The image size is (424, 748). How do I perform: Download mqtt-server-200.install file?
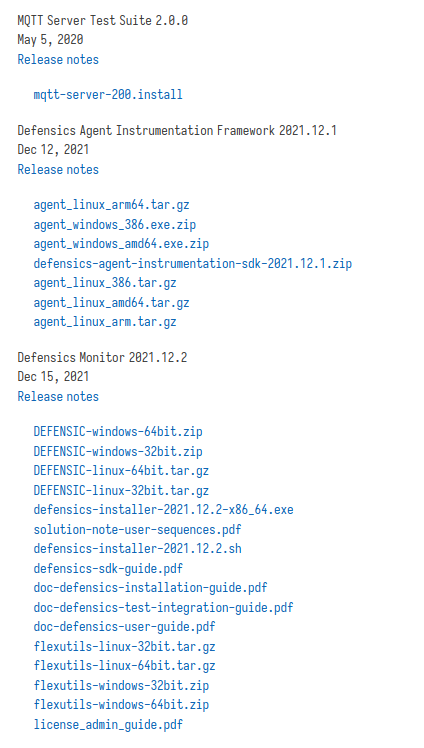[x=108, y=94]
